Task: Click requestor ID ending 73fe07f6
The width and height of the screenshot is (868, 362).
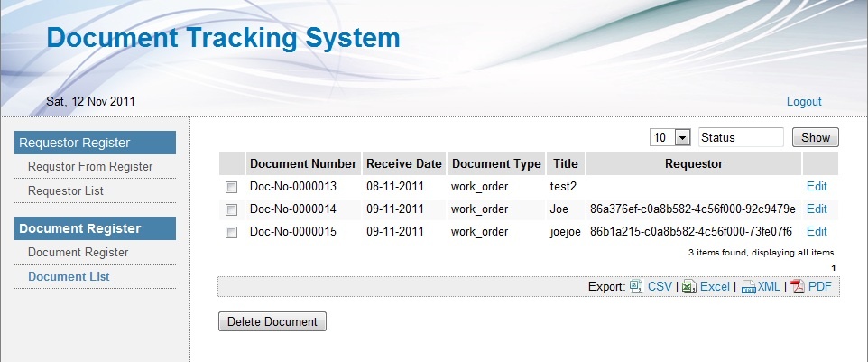Action: coord(691,231)
